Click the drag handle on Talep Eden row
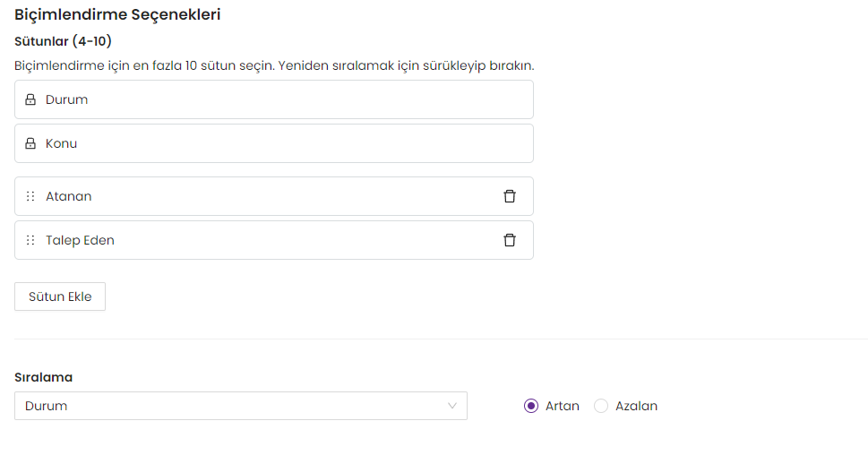Screen dimensions: 868x464 point(30,240)
